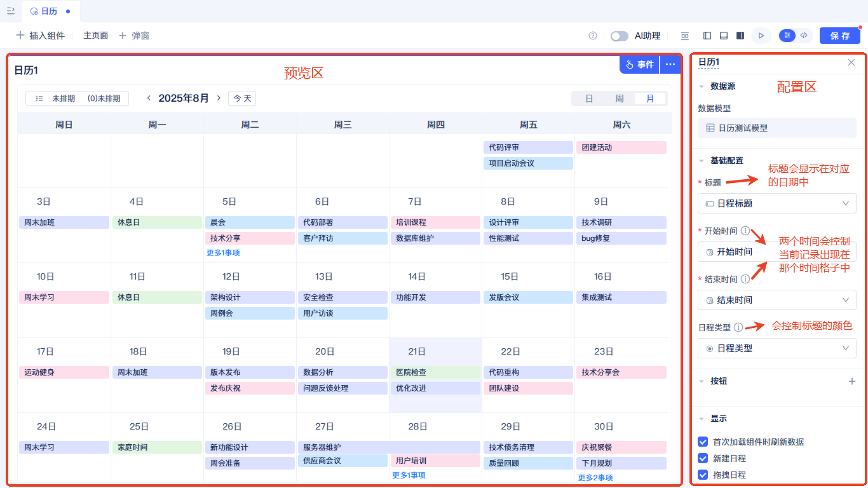Open the 事件 button on calendar

pos(639,64)
